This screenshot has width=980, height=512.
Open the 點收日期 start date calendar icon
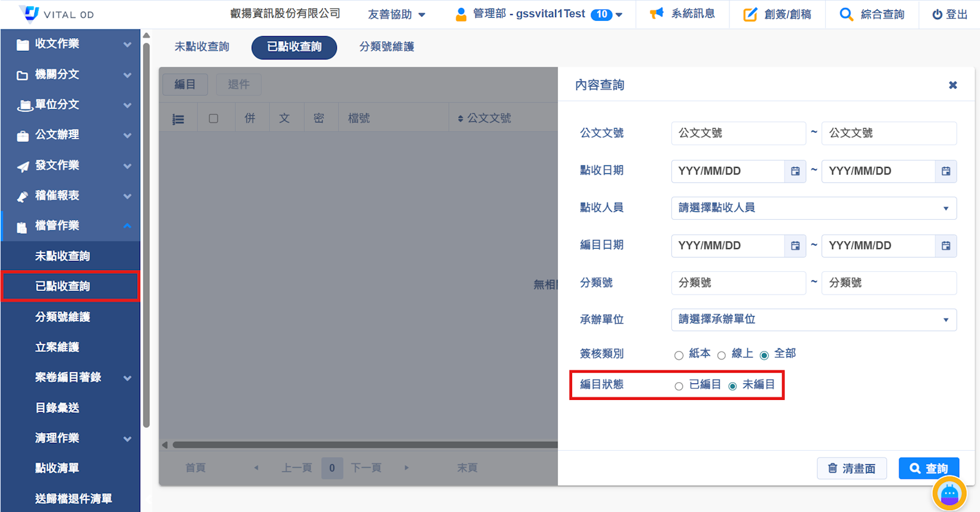[795, 171]
